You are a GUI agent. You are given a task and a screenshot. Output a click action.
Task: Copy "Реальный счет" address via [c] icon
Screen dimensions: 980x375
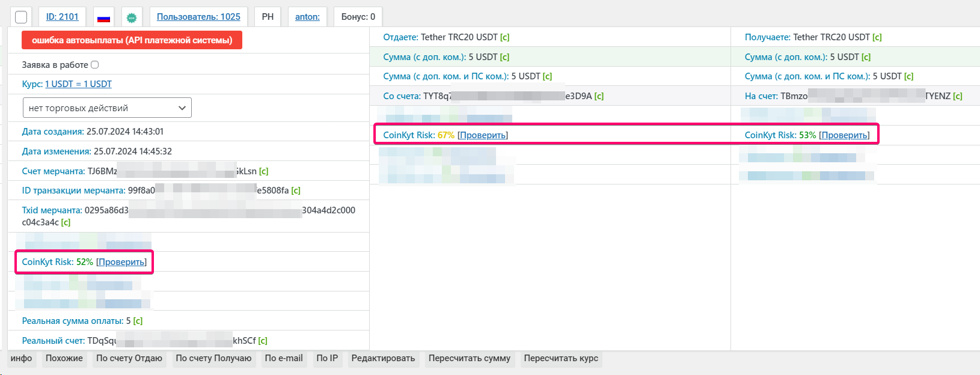[x=263, y=341]
